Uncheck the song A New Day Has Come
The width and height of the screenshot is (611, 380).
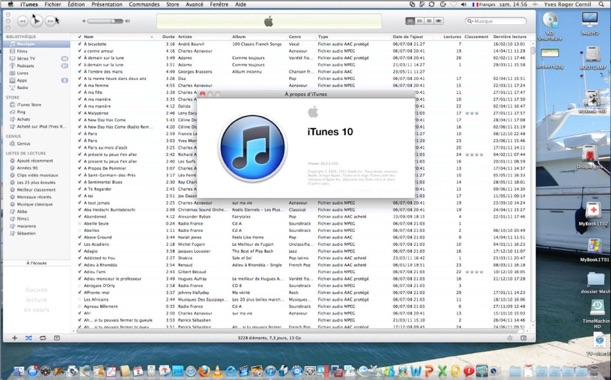point(79,120)
